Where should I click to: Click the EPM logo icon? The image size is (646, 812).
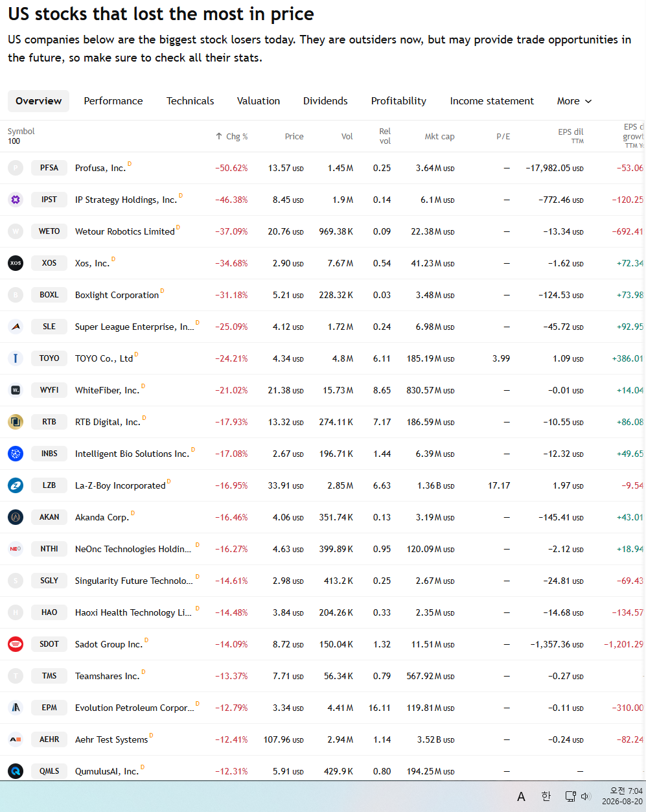click(x=16, y=708)
